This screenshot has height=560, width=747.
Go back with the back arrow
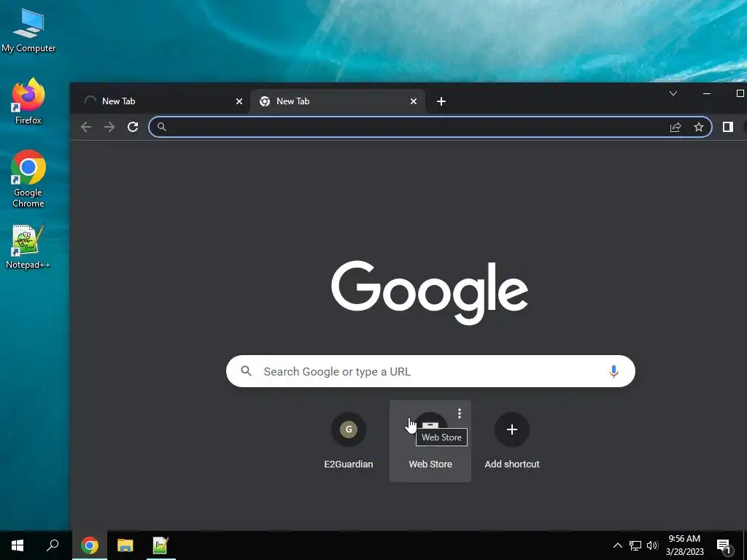pos(86,127)
